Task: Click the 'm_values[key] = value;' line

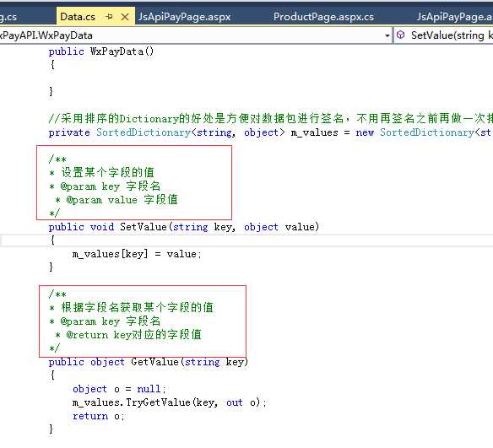Action: (137, 254)
